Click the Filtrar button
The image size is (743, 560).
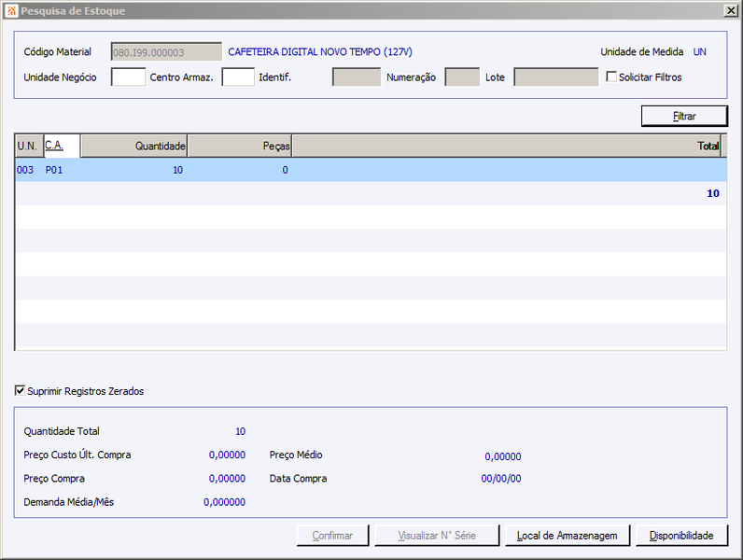coord(684,116)
